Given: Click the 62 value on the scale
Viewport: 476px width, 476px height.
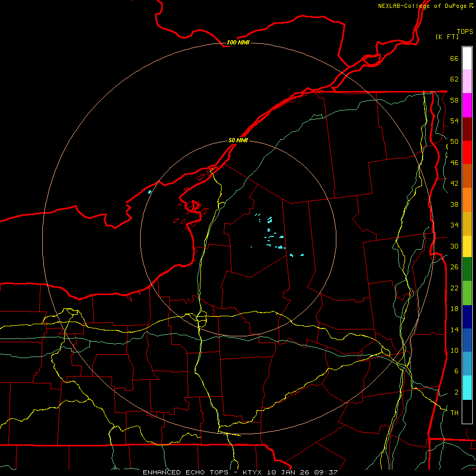Looking at the screenshot, I should pyautogui.click(x=454, y=79).
